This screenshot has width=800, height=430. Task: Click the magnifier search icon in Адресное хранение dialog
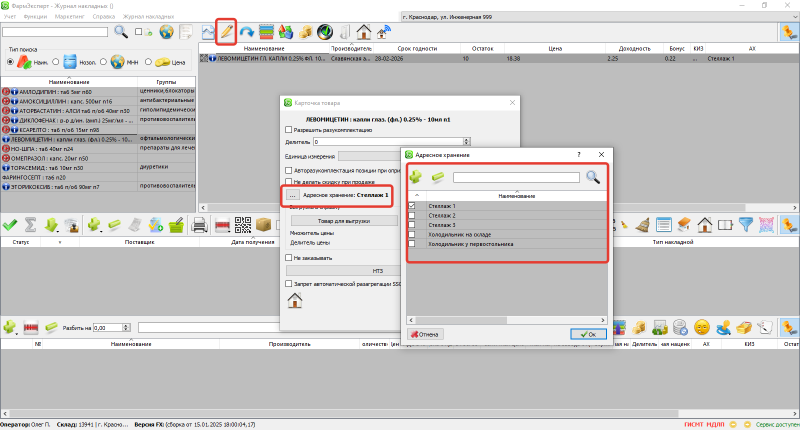(x=593, y=177)
